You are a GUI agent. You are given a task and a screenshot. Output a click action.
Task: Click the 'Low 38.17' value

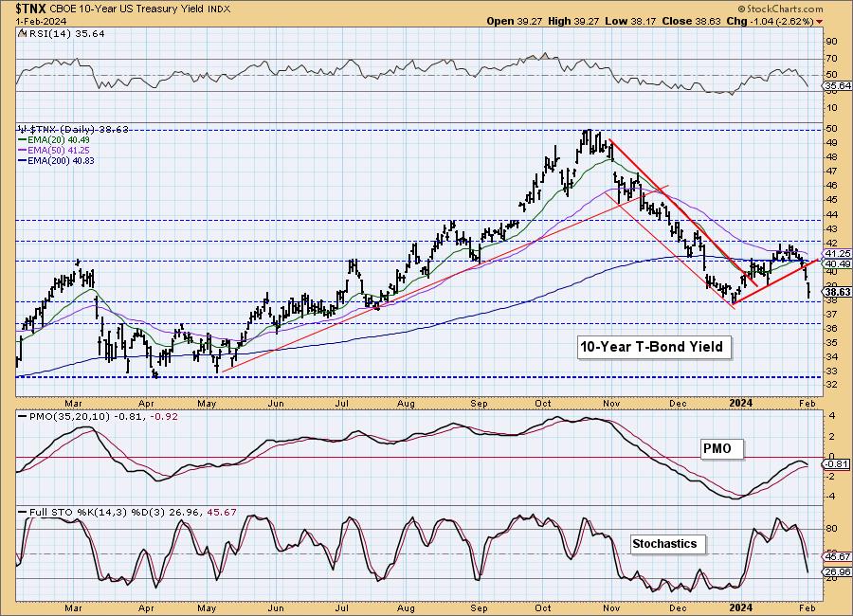629,21
